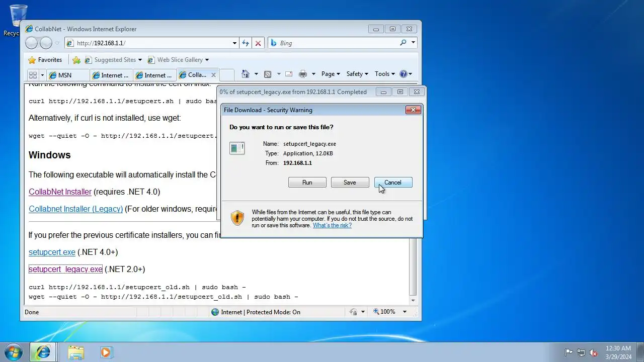The height and width of the screenshot is (362, 644).
Task: Click Save in the File Download dialog
Action: pyautogui.click(x=350, y=183)
